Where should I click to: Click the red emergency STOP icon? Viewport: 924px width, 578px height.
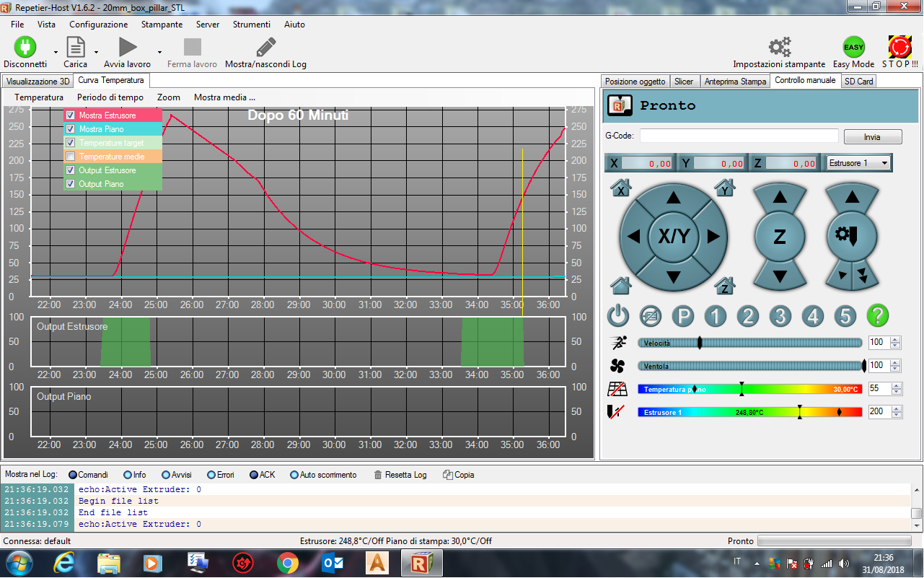click(x=899, y=48)
